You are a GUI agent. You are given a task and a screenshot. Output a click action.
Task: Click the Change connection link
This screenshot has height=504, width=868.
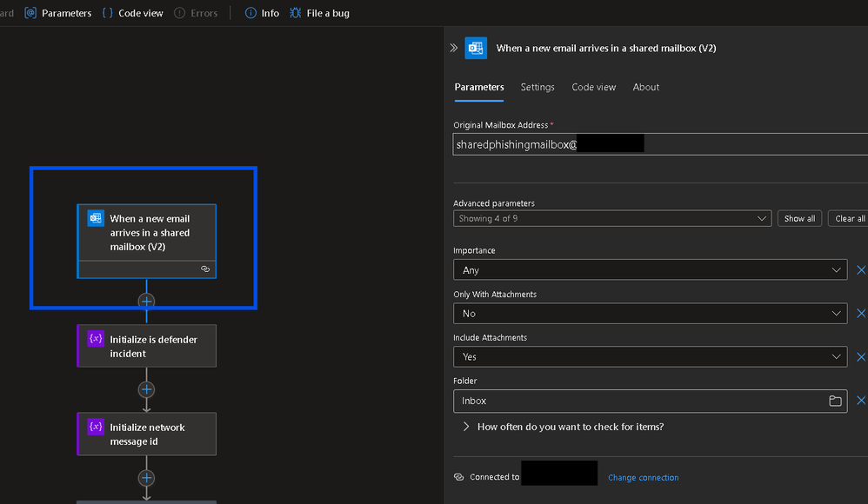pos(643,478)
